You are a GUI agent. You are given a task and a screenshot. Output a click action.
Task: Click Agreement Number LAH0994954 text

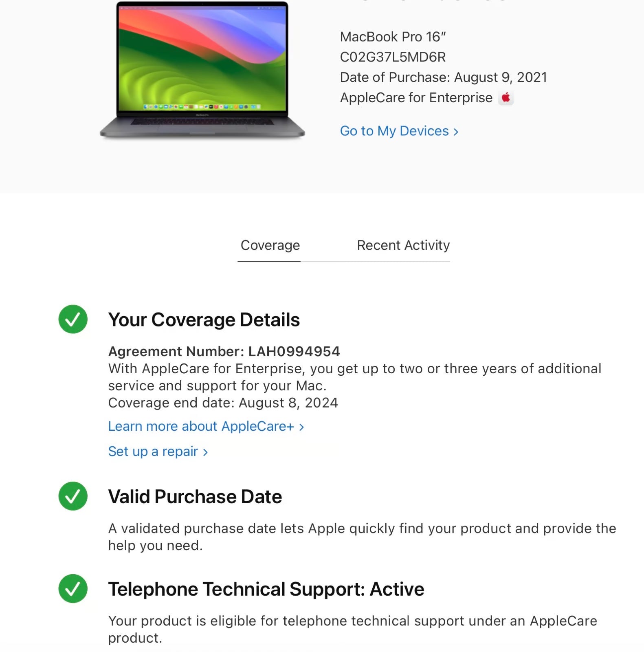(224, 351)
